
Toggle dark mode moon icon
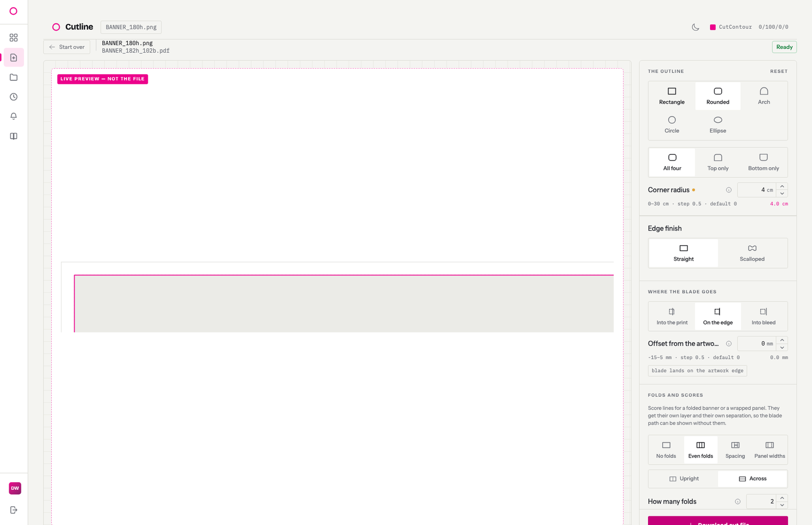(x=695, y=27)
